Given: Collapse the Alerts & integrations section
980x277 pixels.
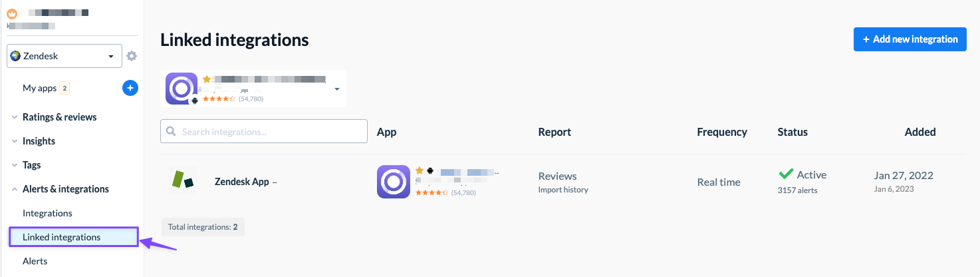Looking at the screenshot, I should pyautogui.click(x=65, y=189).
